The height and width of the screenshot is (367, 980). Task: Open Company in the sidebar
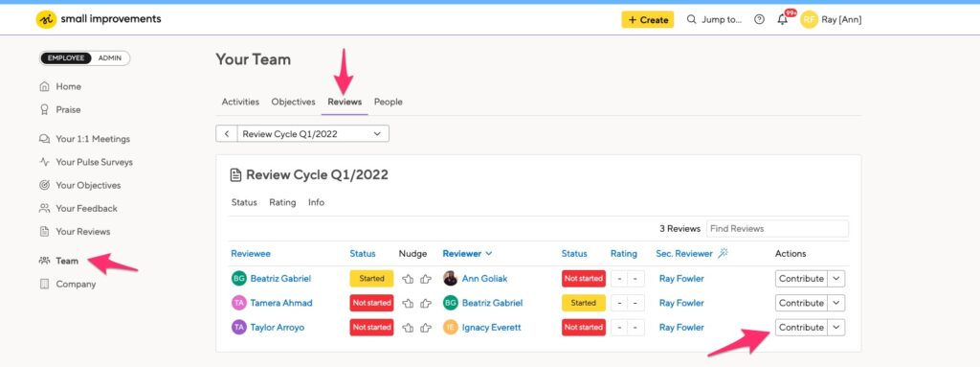(x=76, y=285)
